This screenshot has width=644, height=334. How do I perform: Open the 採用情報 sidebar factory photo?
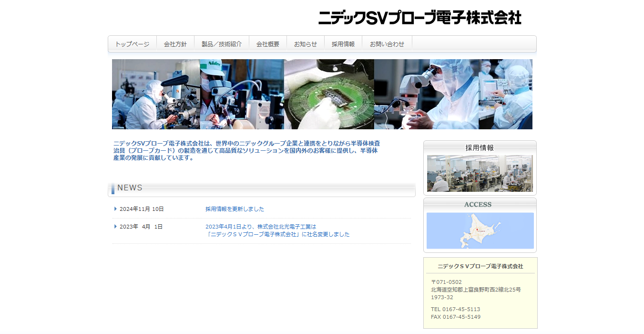pos(480,173)
